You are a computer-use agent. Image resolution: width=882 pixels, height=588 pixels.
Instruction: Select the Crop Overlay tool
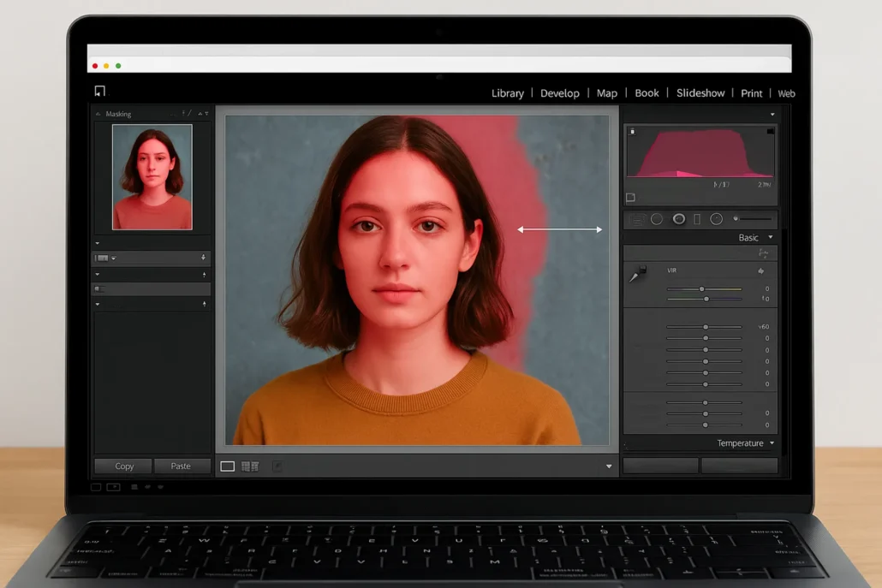point(638,220)
